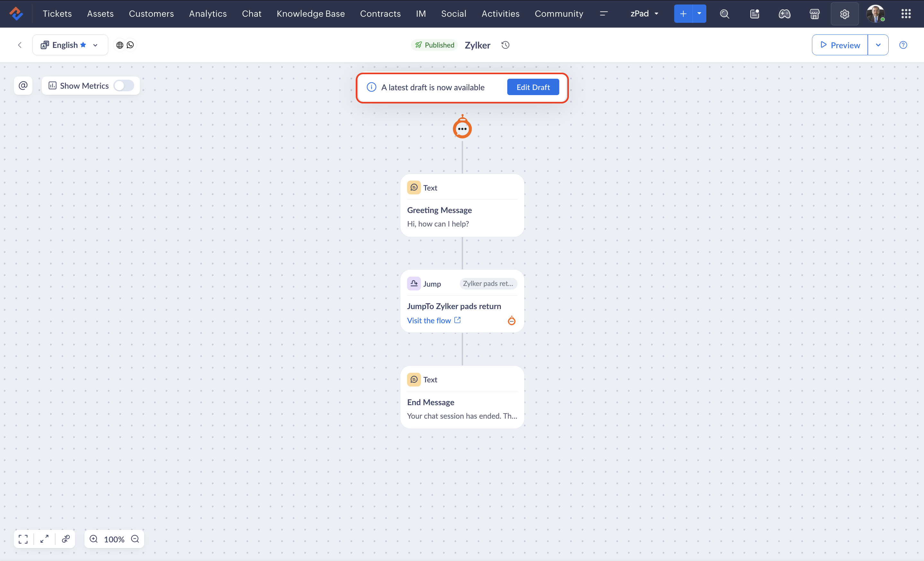The width and height of the screenshot is (924, 561).
Task: Click the version history clock icon
Action: (505, 45)
